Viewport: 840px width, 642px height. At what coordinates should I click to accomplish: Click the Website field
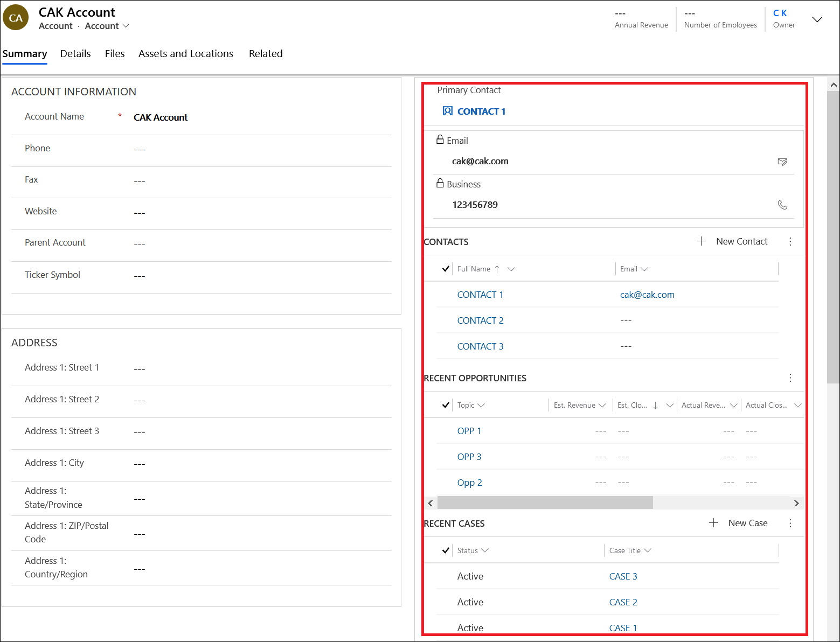[x=202, y=212]
